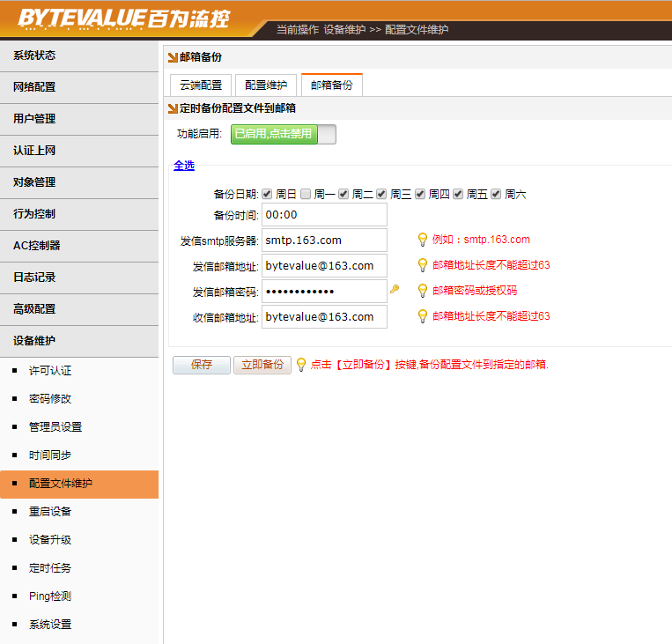
Task: Open Ping检测 in the sidebar
Action: 50,596
